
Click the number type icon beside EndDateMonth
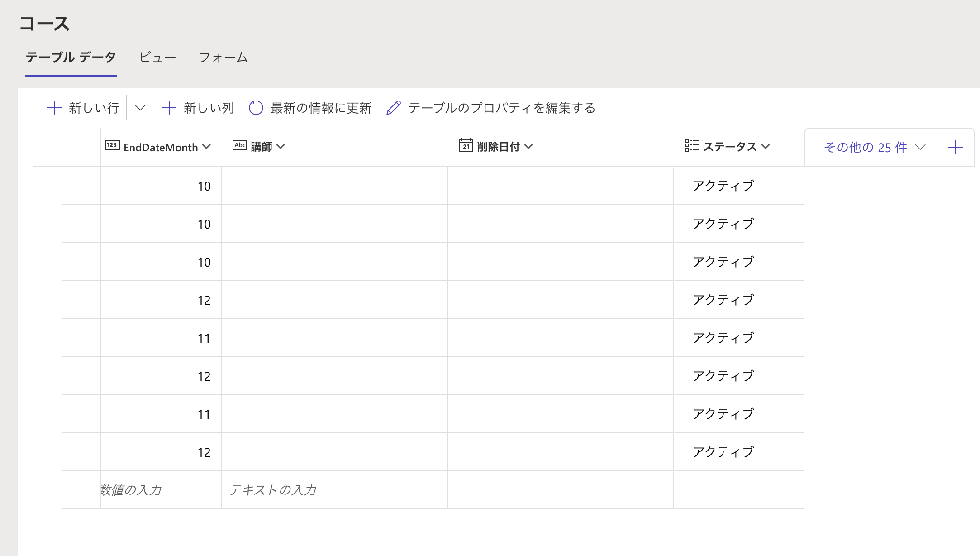click(112, 145)
